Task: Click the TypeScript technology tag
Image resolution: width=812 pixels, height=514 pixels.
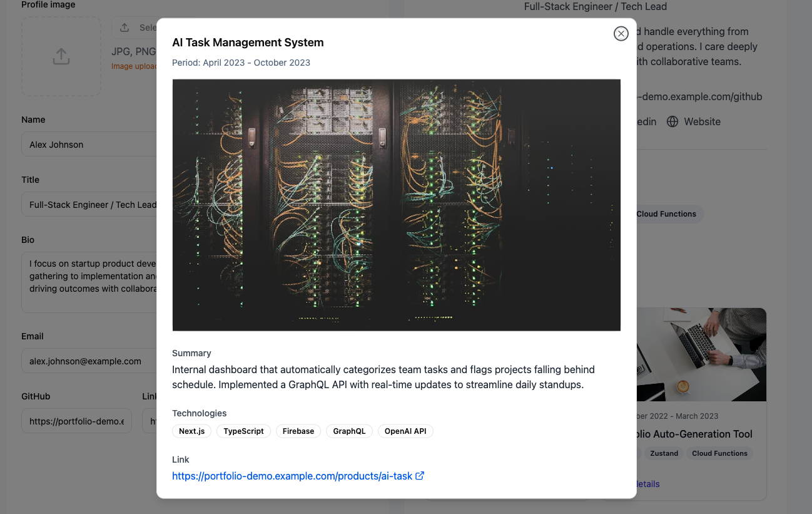Action: point(243,431)
